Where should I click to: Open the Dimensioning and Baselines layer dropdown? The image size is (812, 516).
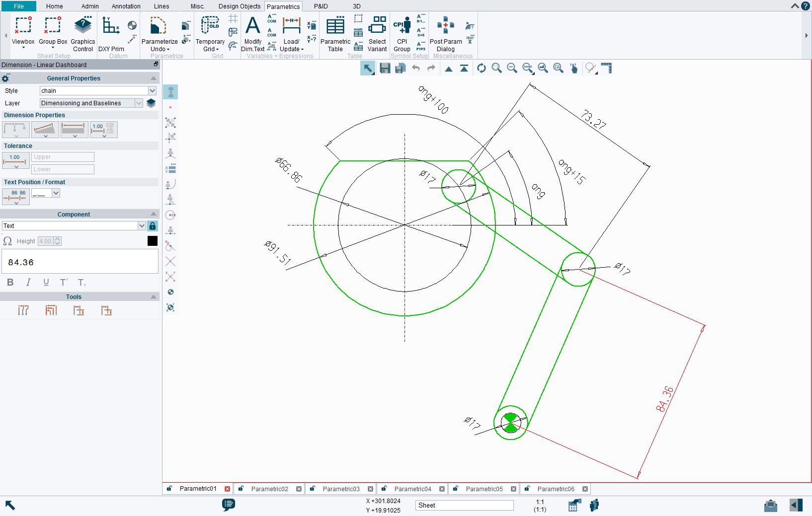138,103
